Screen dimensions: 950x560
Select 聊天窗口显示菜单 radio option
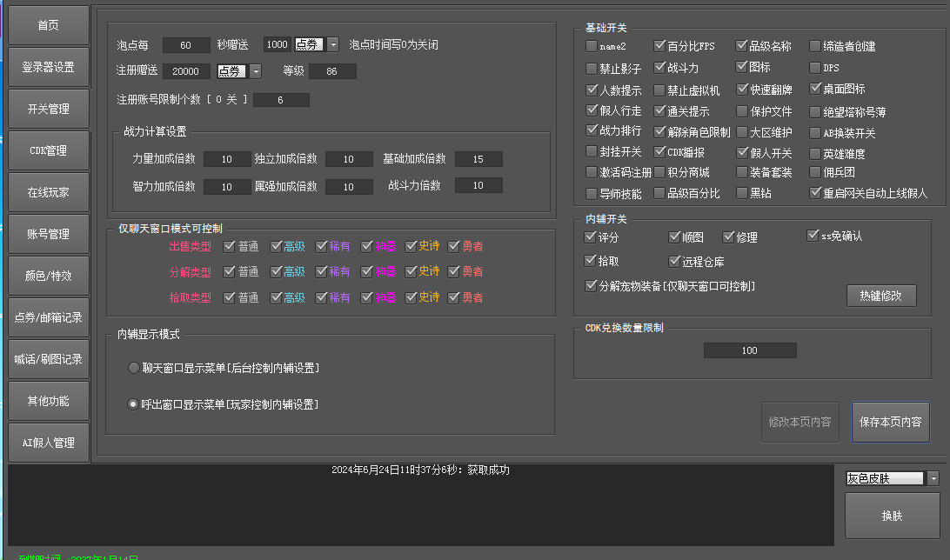tap(133, 368)
